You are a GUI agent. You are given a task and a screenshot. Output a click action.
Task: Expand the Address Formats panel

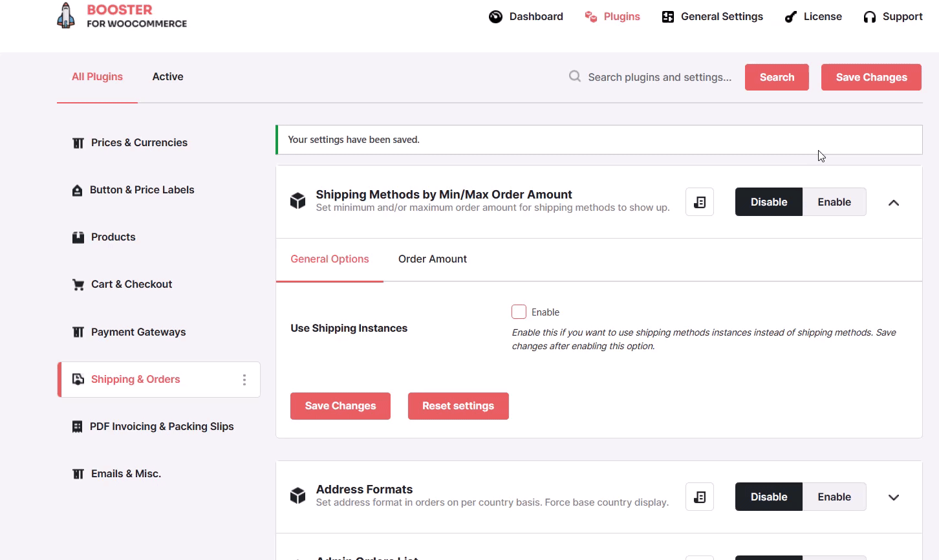point(894,497)
